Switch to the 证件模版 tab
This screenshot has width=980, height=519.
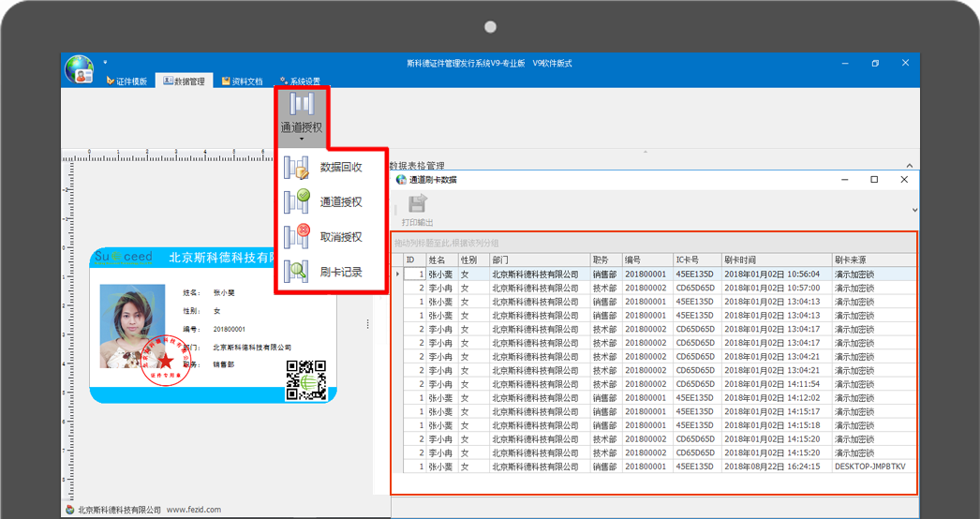[x=126, y=82]
